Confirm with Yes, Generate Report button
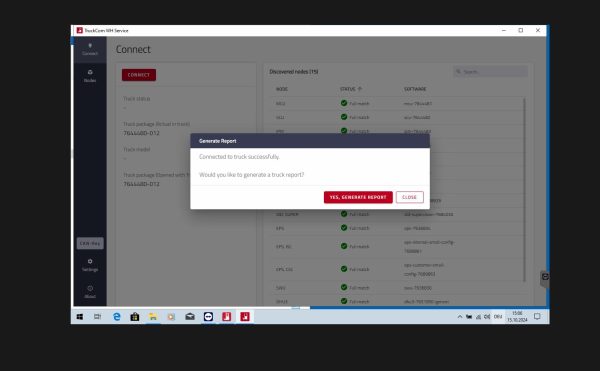 coord(358,197)
